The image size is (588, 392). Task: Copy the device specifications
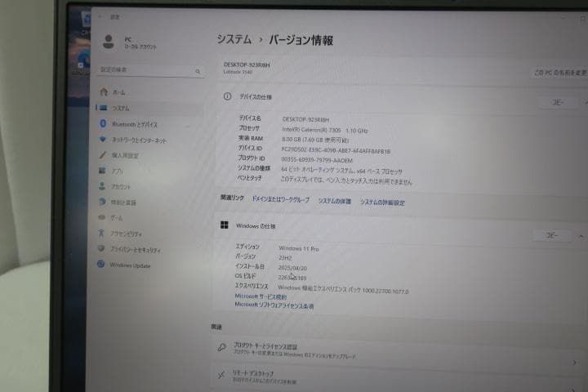tap(558, 102)
